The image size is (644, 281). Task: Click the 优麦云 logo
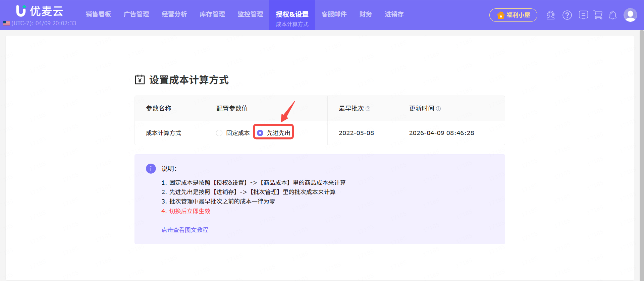click(x=40, y=11)
